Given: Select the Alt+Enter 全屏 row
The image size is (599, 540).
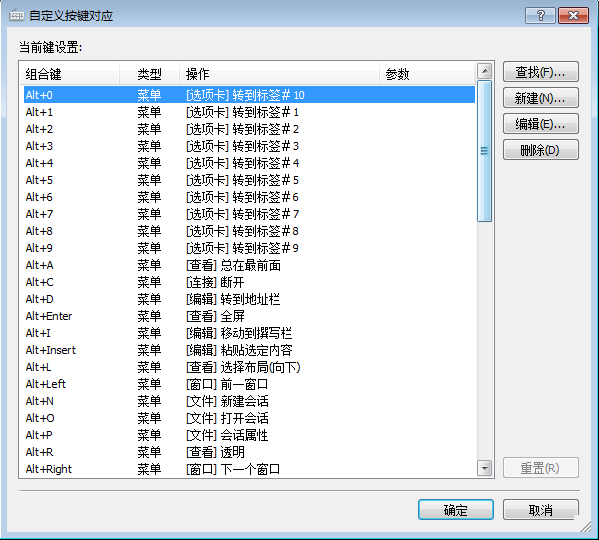Looking at the screenshot, I should [249, 316].
